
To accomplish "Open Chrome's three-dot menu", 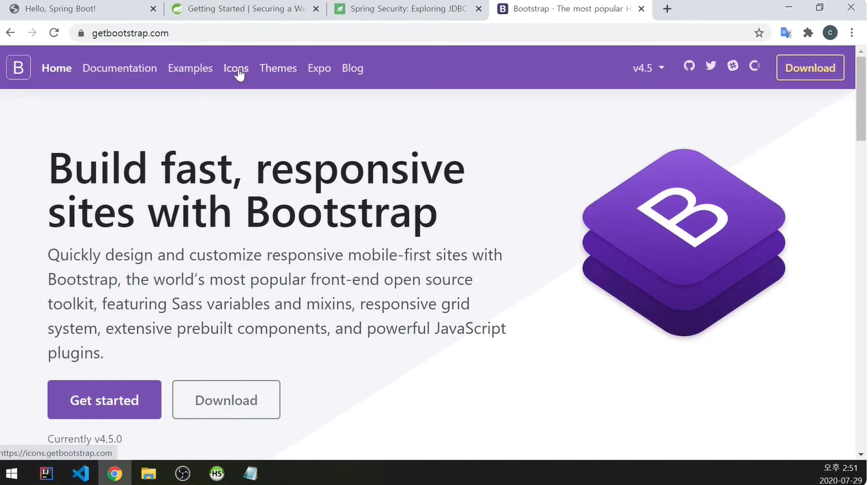I will pyautogui.click(x=852, y=33).
